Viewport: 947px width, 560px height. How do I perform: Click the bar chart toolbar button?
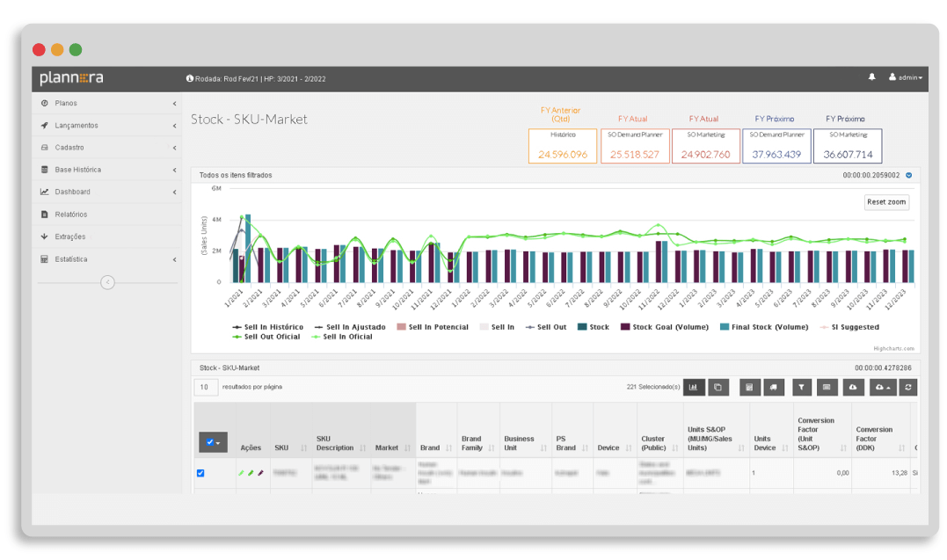tap(694, 387)
